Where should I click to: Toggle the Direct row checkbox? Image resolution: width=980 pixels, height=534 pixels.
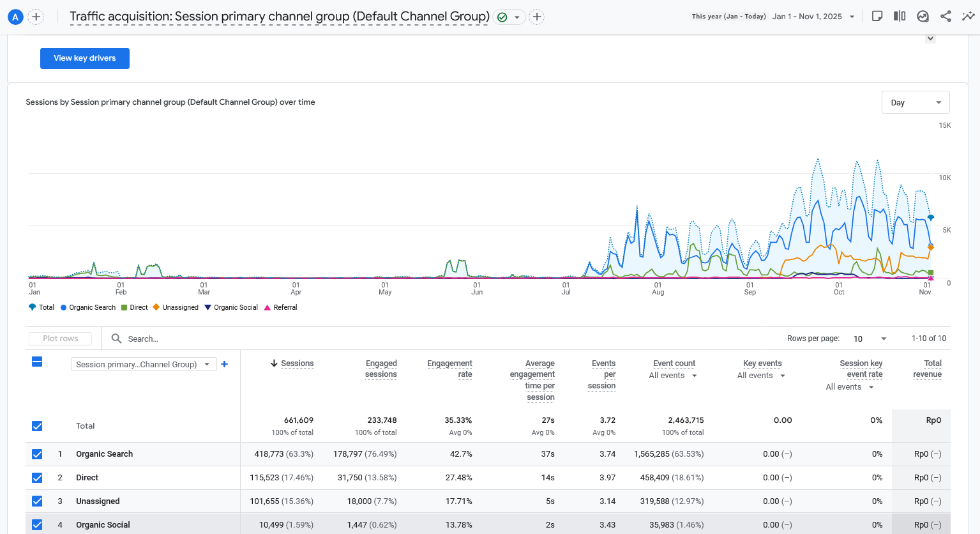(x=37, y=478)
